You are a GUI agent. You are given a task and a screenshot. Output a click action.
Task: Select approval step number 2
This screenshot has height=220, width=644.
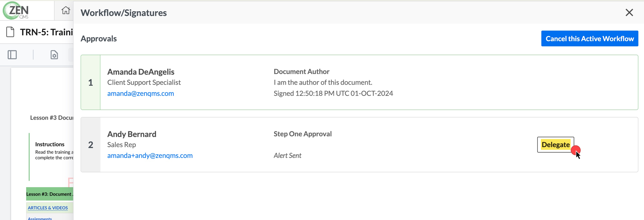pyautogui.click(x=91, y=145)
